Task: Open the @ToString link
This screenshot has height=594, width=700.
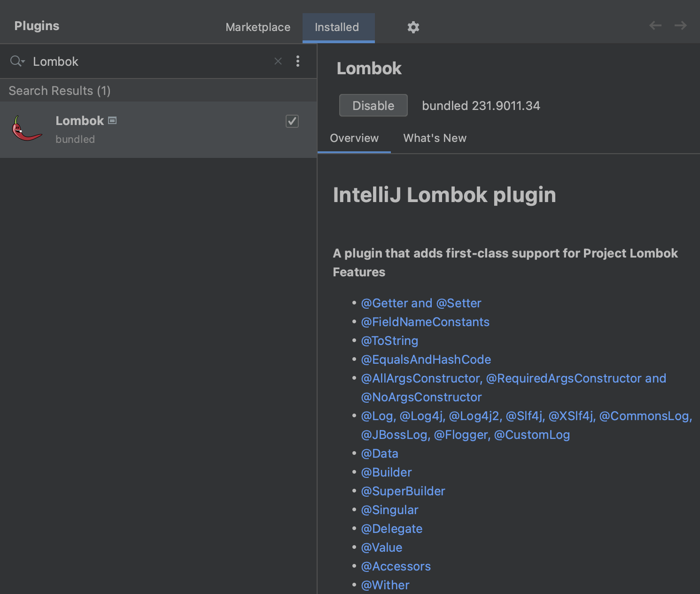Action: (x=389, y=341)
